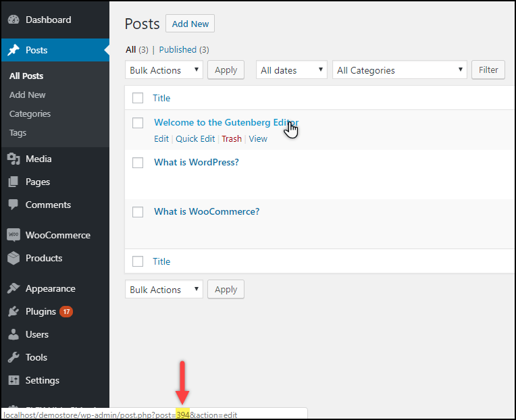Screen dimensions: 516x420
Task: Open the bottom Bulk Actions dropdown
Action: pyautogui.click(x=164, y=290)
